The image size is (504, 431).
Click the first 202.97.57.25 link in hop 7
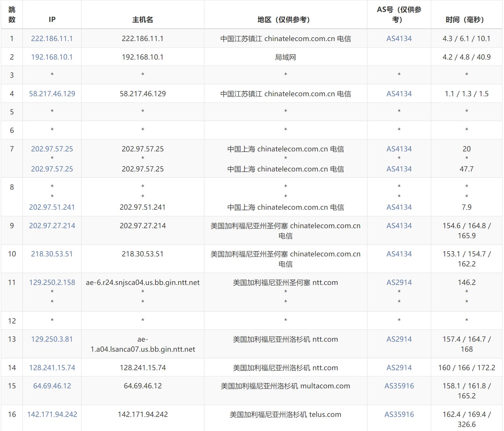pyautogui.click(x=52, y=149)
